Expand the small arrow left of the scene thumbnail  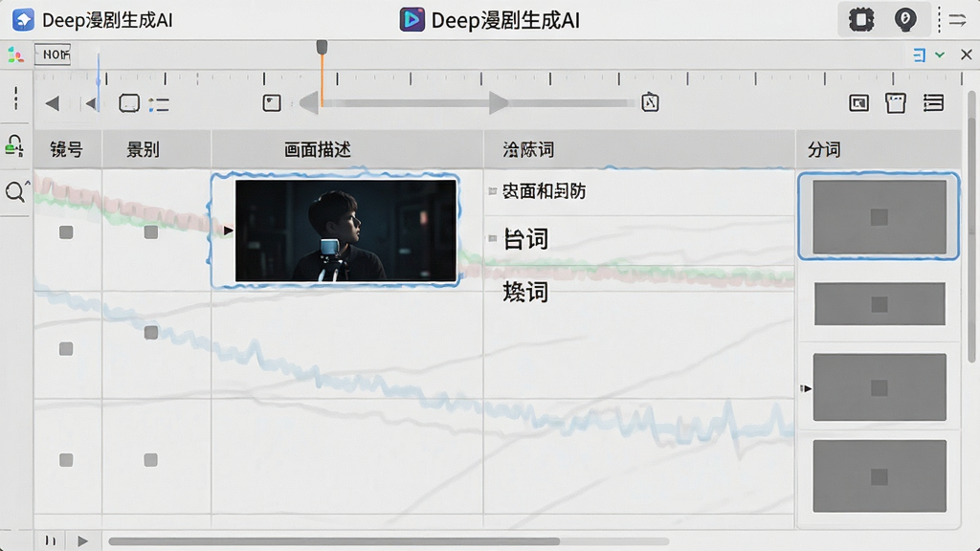(228, 231)
